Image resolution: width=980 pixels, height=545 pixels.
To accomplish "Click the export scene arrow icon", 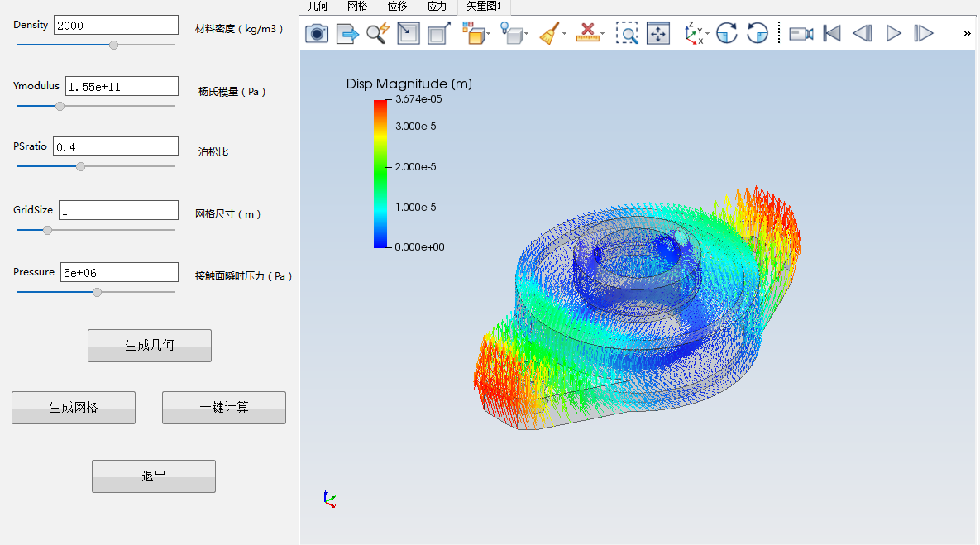I will tap(347, 34).
